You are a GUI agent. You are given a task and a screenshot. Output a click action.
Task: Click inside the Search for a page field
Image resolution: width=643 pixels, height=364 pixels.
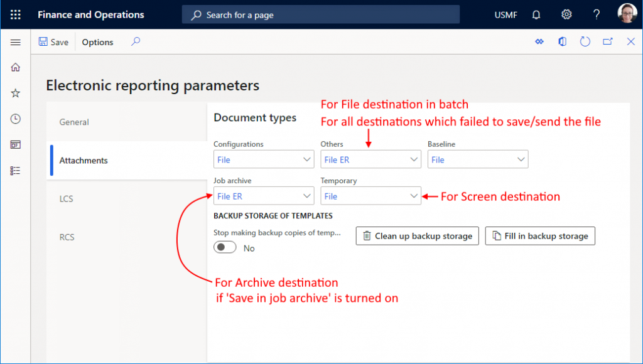(x=320, y=14)
